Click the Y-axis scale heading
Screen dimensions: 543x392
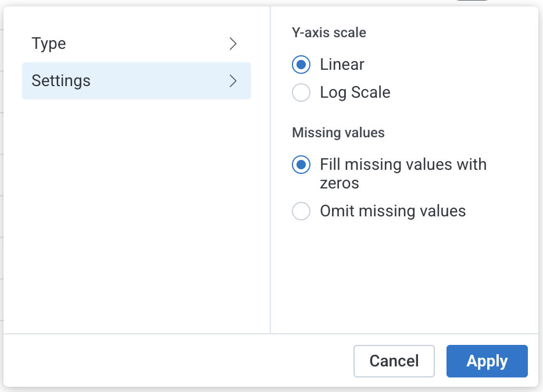[x=328, y=33]
